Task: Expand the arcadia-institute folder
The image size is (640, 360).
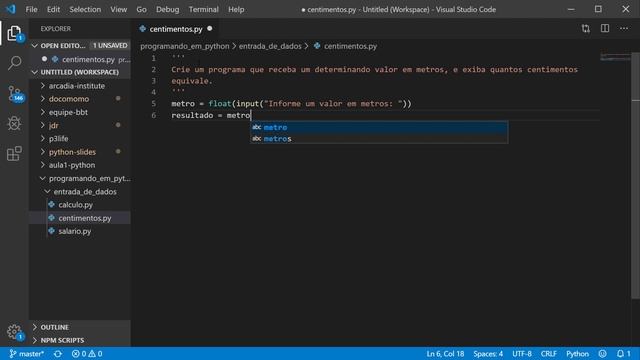Action: point(80,86)
